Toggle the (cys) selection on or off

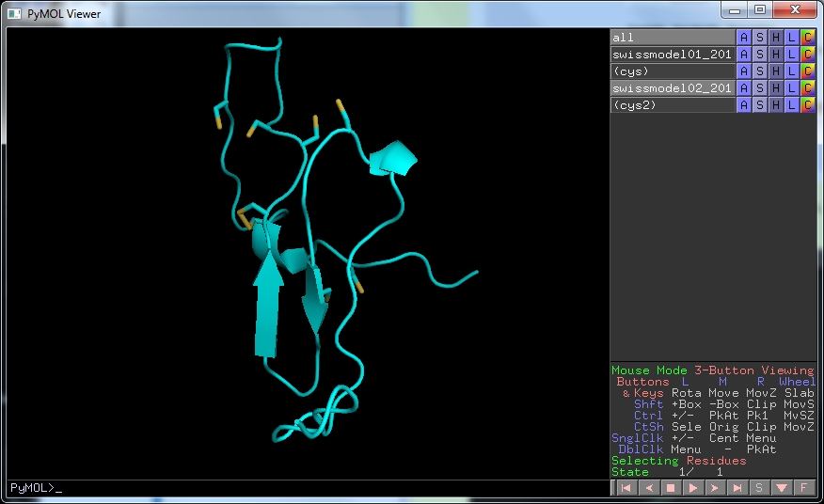(672, 71)
